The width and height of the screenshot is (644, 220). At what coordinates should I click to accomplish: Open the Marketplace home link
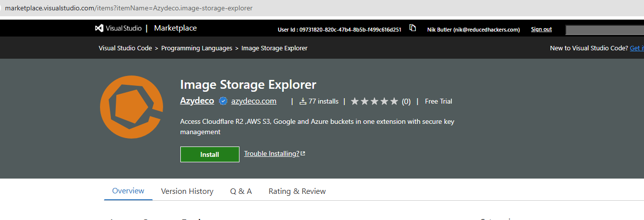coord(175,28)
